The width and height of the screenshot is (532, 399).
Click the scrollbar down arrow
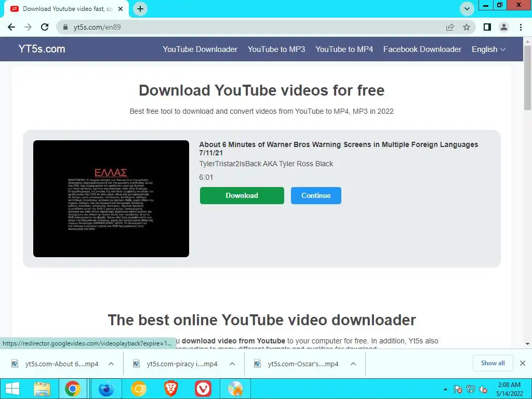(527, 344)
